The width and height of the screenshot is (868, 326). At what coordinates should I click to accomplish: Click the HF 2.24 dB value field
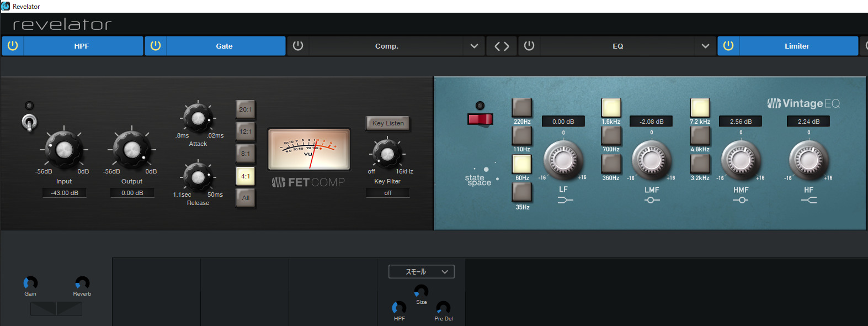point(808,122)
